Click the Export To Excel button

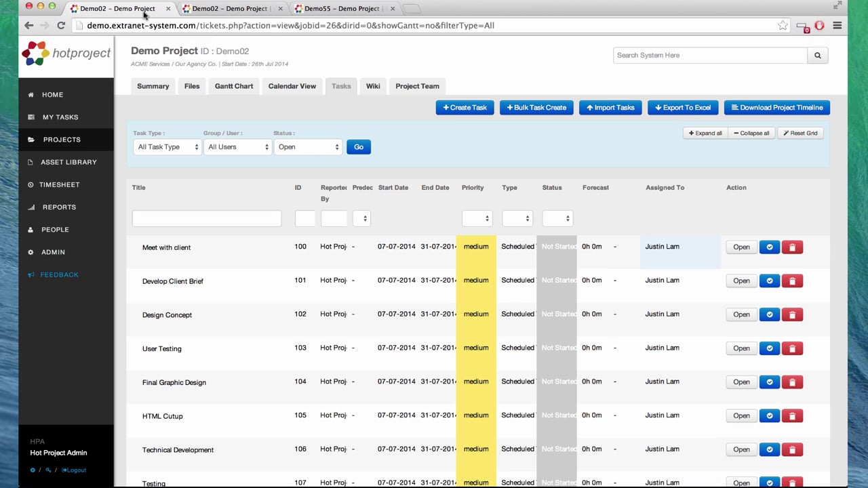pos(683,108)
